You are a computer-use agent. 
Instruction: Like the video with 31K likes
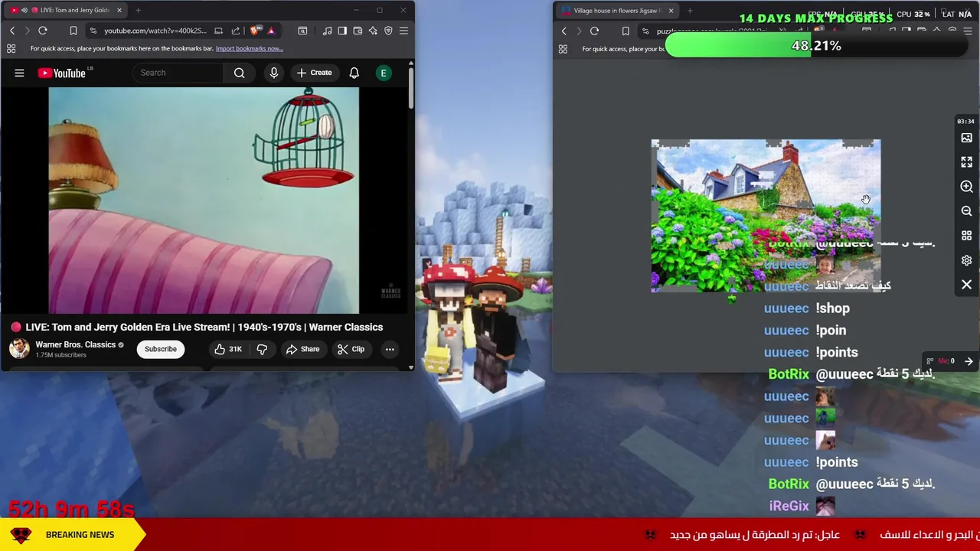[227, 349]
